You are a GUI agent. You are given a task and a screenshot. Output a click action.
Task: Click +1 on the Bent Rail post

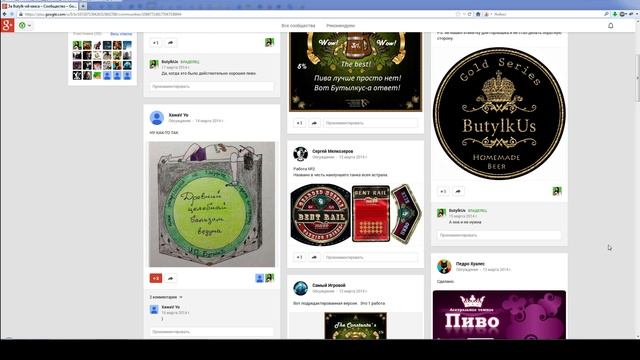click(x=299, y=258)
